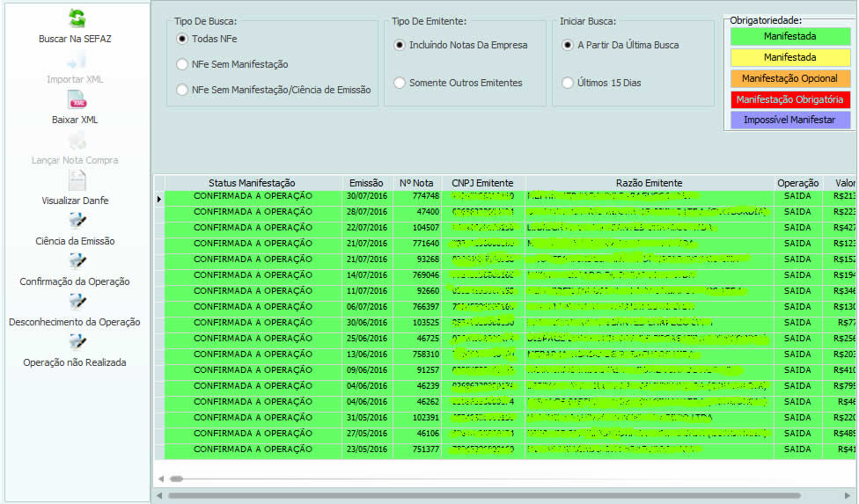
Task: Open Visualizar Danfe document icon
Action: point(77,180)
